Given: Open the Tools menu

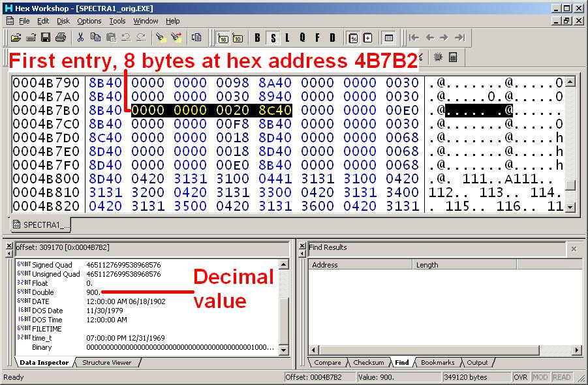Looking at the screenshot, I should coord(117,21).
